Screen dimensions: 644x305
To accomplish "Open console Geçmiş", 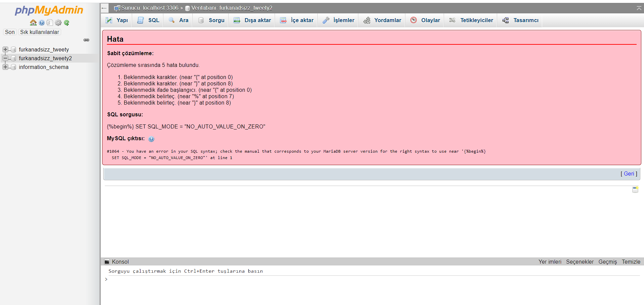I will tap(608, 262).
